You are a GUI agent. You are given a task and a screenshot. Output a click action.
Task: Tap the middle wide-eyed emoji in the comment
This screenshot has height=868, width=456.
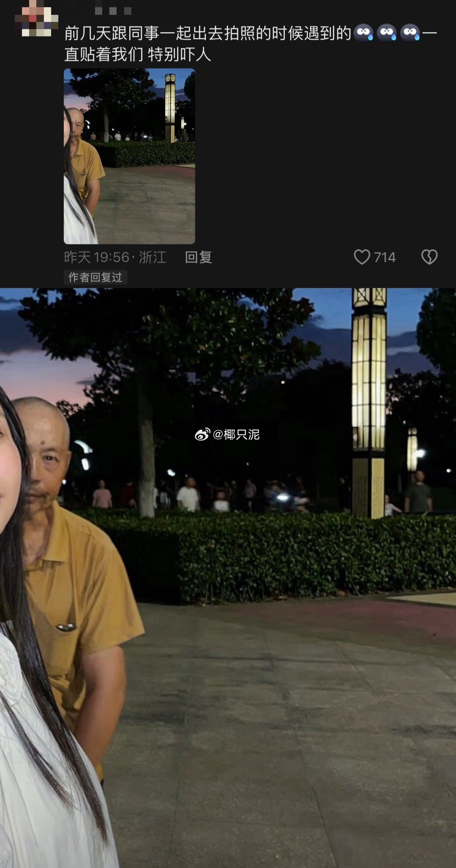tap(387, 33)
